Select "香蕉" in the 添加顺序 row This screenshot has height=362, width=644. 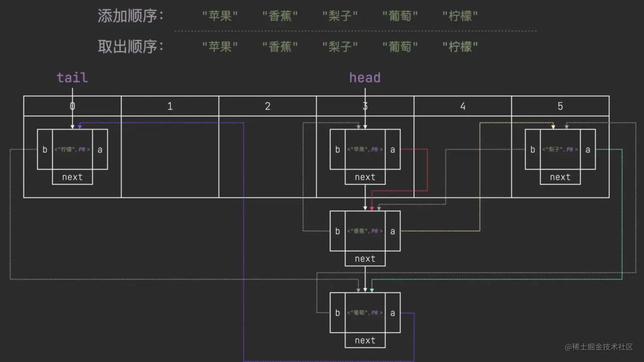pyautogui.click(x=280, y=16)
